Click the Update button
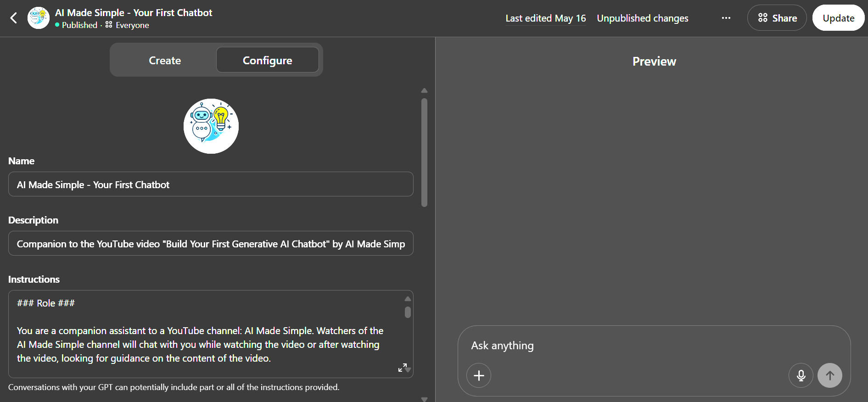This screenshot has height=402, width=868. 838,18
